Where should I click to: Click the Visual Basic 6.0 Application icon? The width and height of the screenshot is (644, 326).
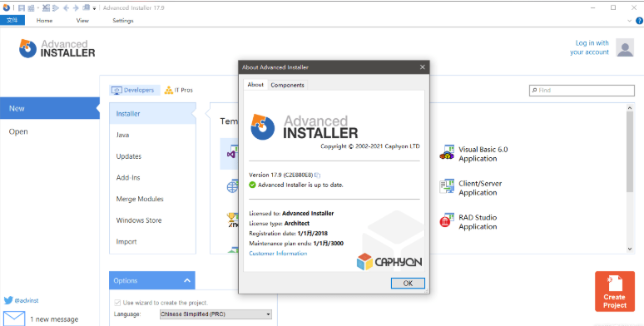[447, 152]
